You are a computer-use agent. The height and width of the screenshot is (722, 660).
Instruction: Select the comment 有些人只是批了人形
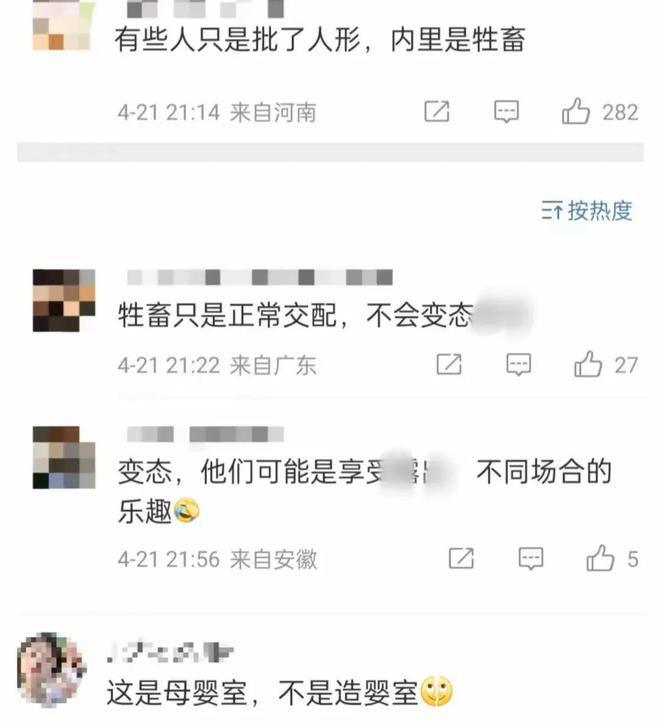point(320,40)
